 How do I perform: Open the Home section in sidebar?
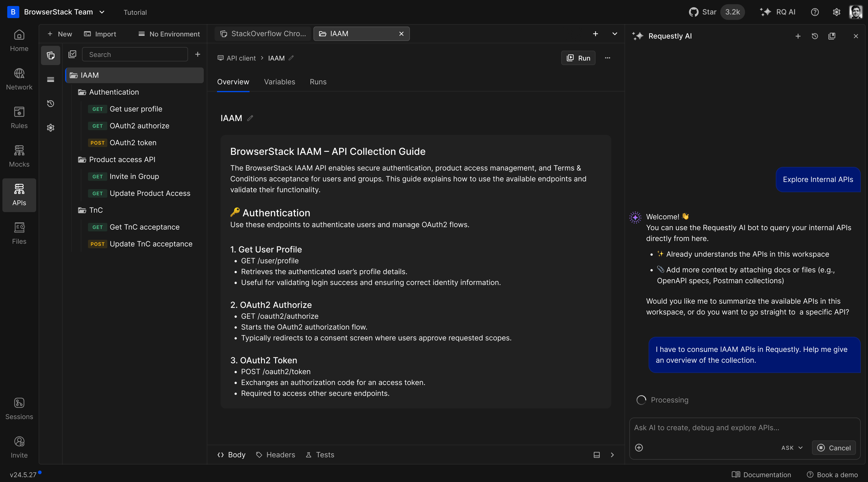click(x=19, y=41)
